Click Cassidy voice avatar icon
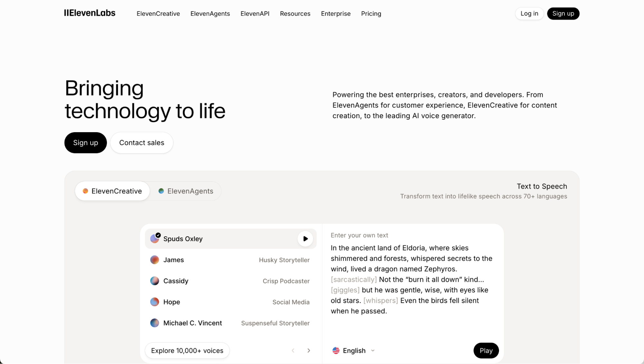Image resolution: width=644 pixels, height=364 pixels. (x=155, y=281)
